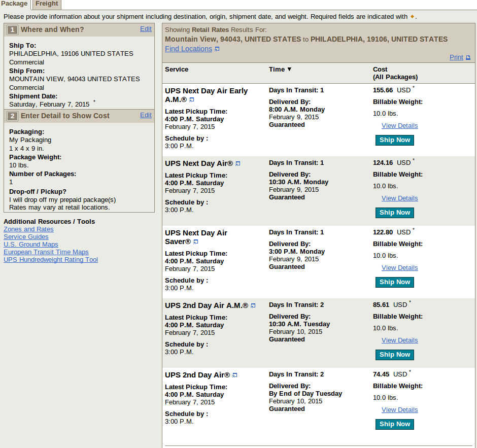
Task: Switch to the Freight tab
Action: point(47,4)
